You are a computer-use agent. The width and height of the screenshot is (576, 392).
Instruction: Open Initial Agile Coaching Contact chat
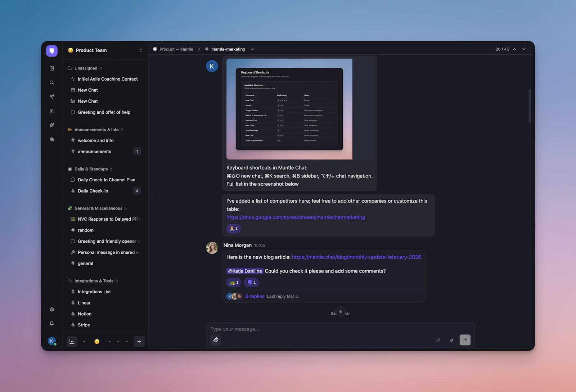[x=105, y=79]
